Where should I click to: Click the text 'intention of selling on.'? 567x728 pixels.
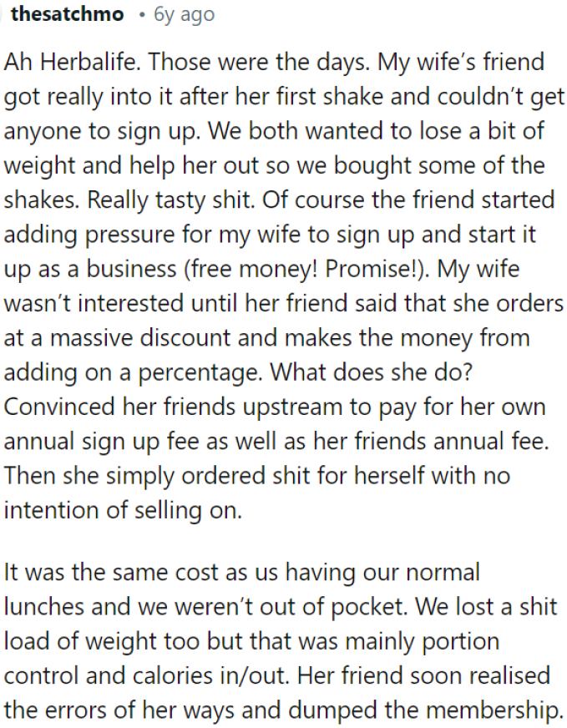(123, 510)
